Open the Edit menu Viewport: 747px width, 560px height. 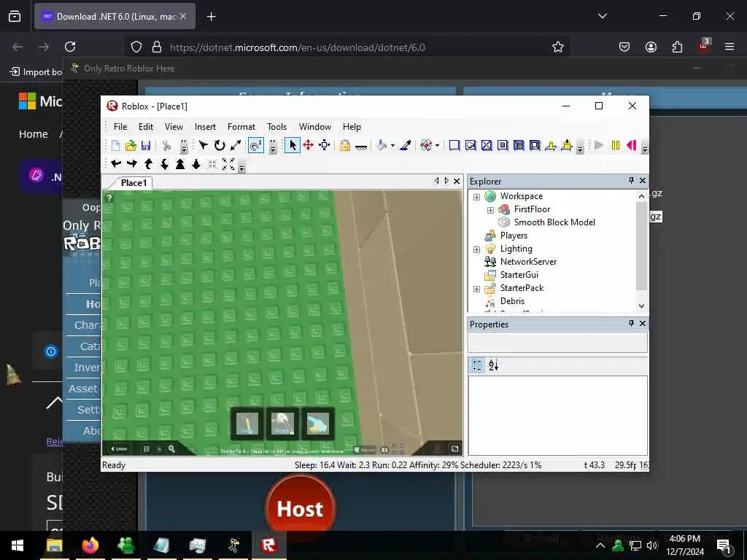[x=146, y=127]
